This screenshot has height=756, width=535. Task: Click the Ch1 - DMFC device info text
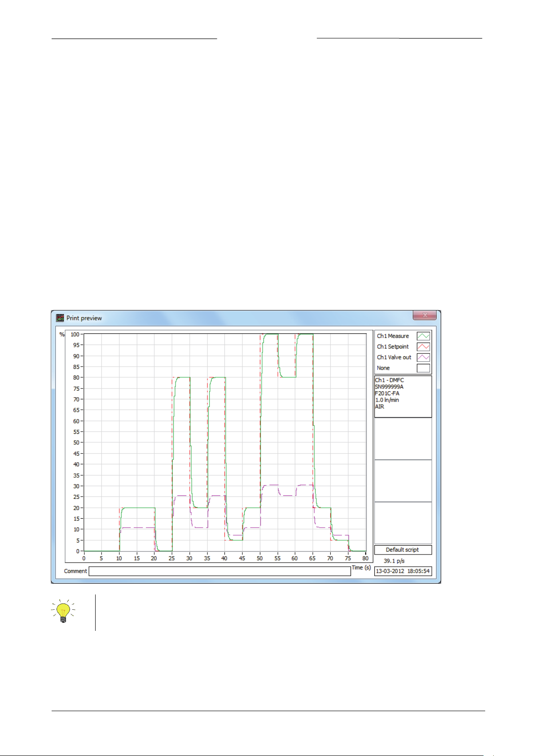390,380
